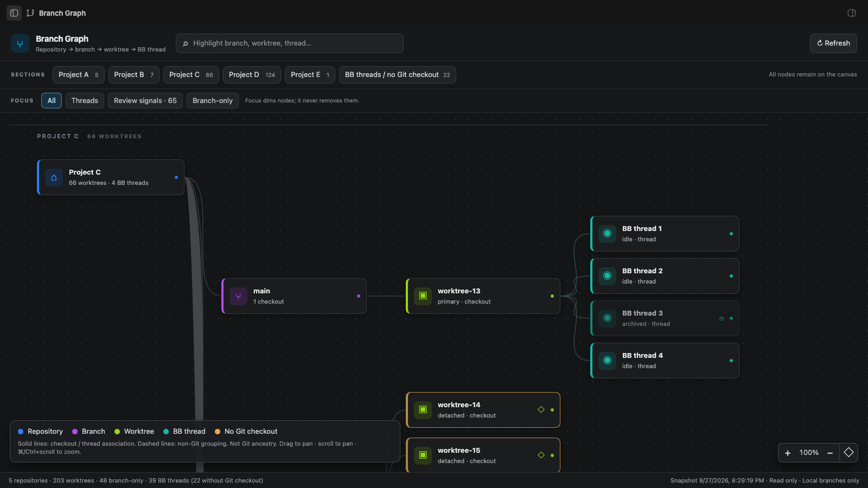The image size is (868, 488).
Task: Select the Branch-only focus filter
Action: pyautogui.click(x=213, y=101)
